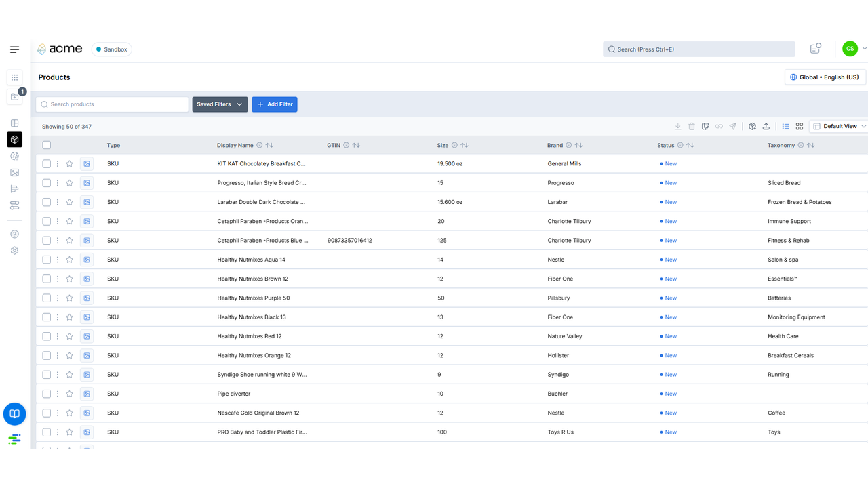Click the add product box icon
The image size is (868, 488).
click(x=752, y=127)
